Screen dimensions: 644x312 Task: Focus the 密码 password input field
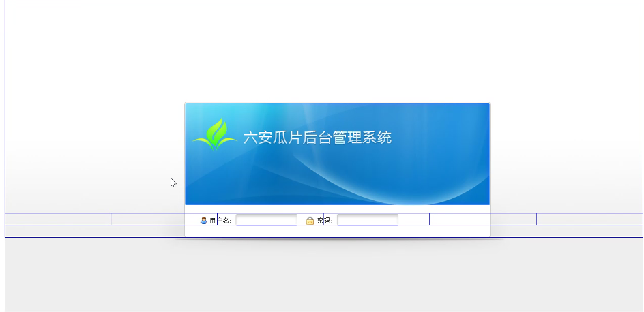click(x=368, y=220)
